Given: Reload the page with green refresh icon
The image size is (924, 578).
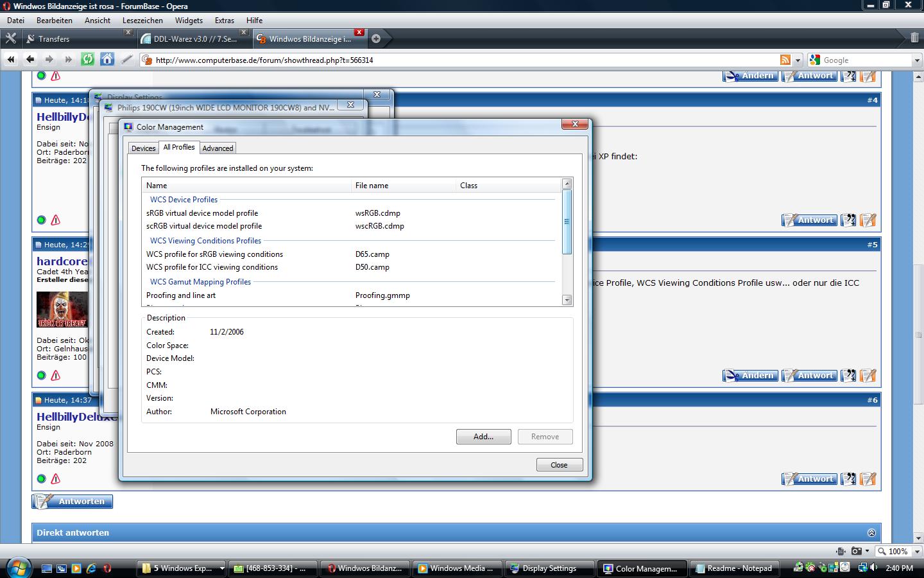Looking at the screenshot, I should (x=88, y=60).
